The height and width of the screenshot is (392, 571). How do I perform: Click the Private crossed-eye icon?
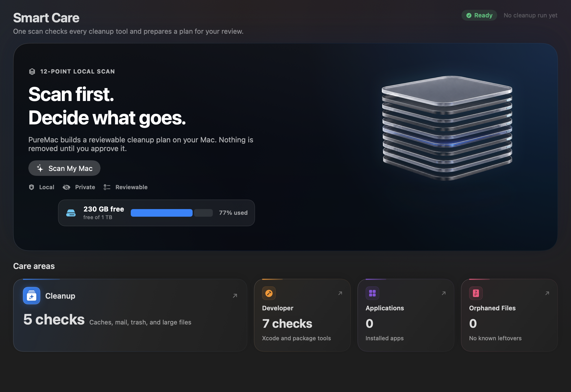66,187
